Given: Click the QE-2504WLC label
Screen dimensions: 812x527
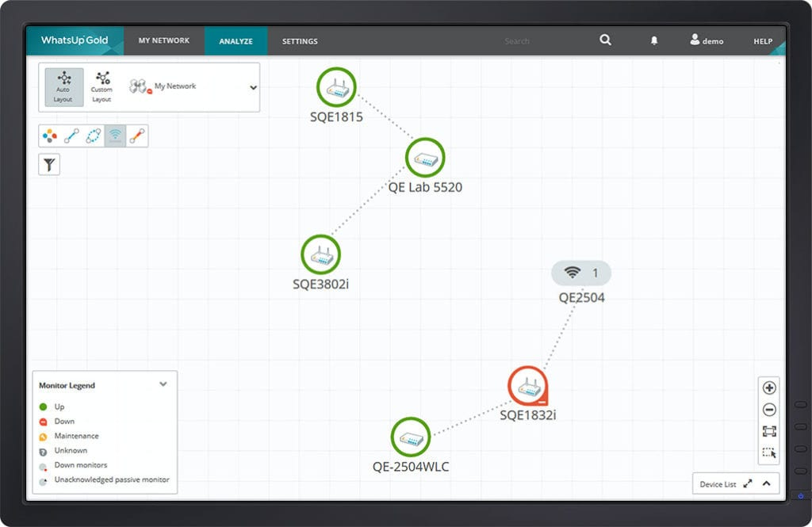Looking at the screenshot, I should pos(411,467).
